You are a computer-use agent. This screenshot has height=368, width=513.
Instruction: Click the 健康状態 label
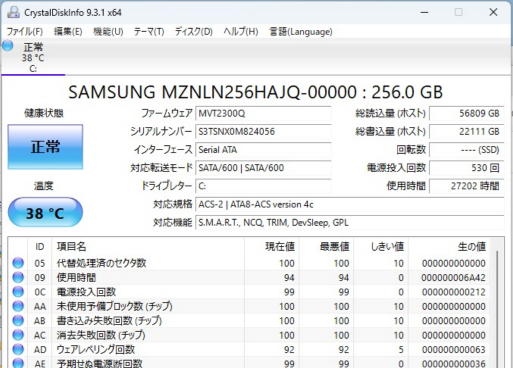pyautogui.click(x=44, y=113)
